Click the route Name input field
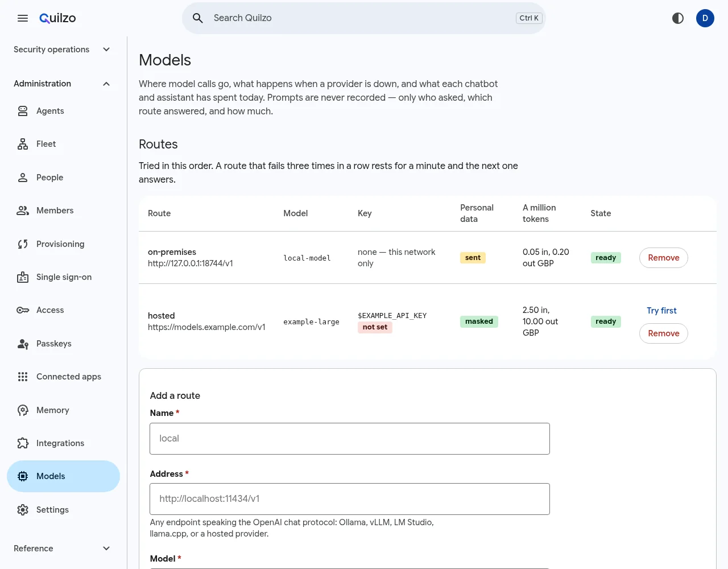The image size is (728, 569). (350, 439)
